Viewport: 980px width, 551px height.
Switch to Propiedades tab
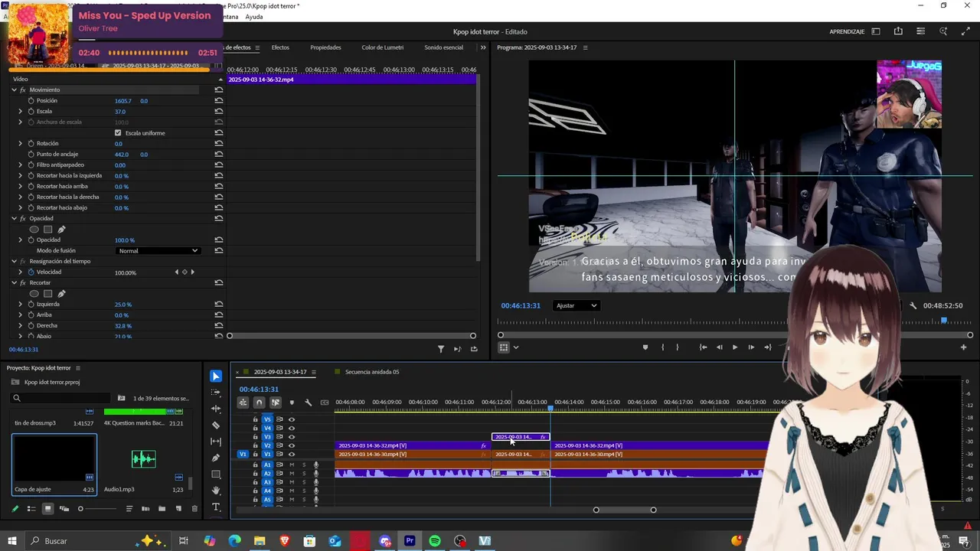pos(325,47)
